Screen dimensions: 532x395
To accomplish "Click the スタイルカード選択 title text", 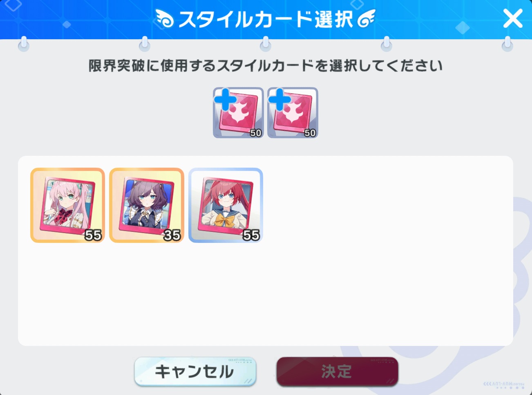I will coord(266,19).
